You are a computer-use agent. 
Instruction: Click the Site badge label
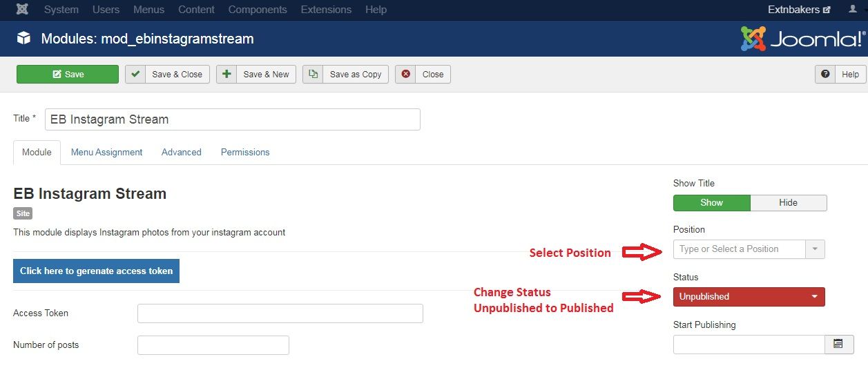click(x=23, y=214)
